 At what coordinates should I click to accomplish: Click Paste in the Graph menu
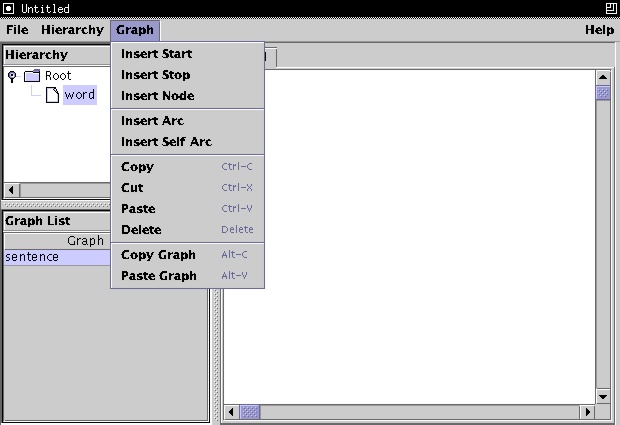tap(187, 208)
